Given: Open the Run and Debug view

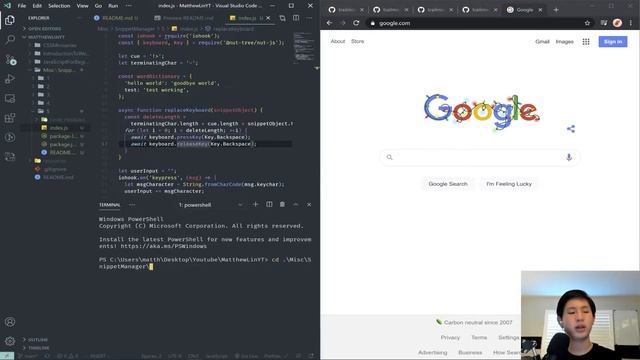Looking at the screenshot, I should pyautogui.click(x=10, y=79).
